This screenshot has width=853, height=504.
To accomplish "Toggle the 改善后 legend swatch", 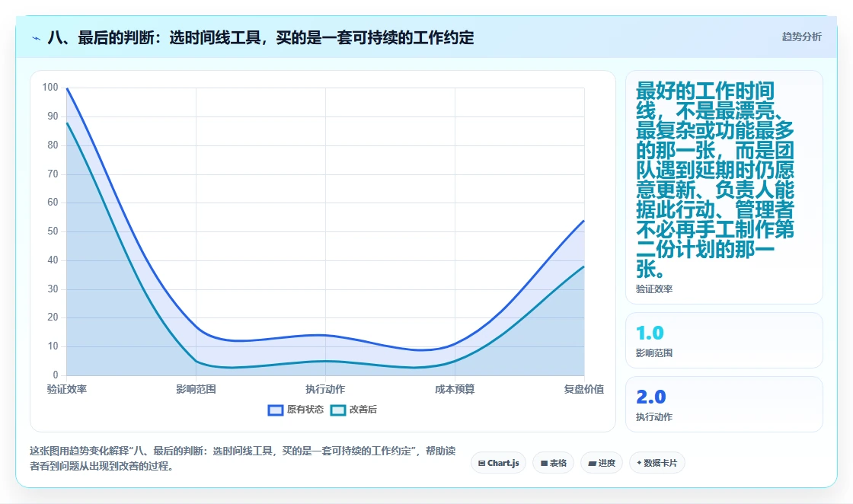I will [338, 410].
